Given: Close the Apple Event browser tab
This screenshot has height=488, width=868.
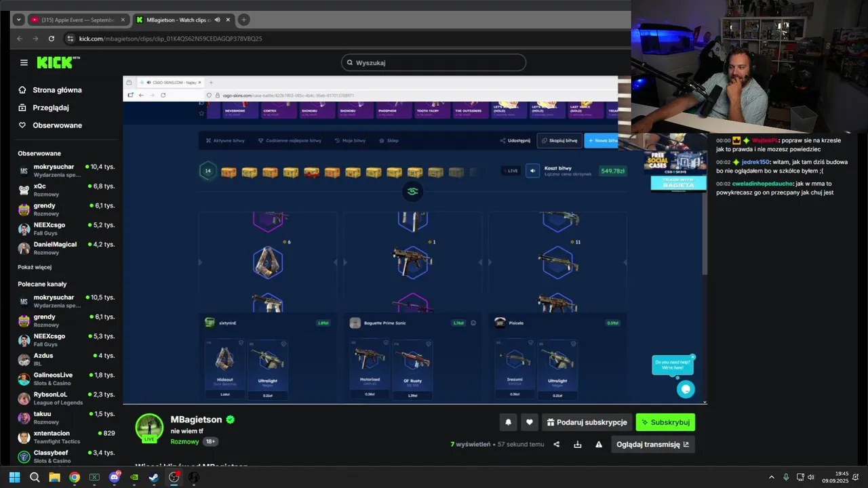Looking at the screenshot, I should pyautogui.click(x=122, y=20).
